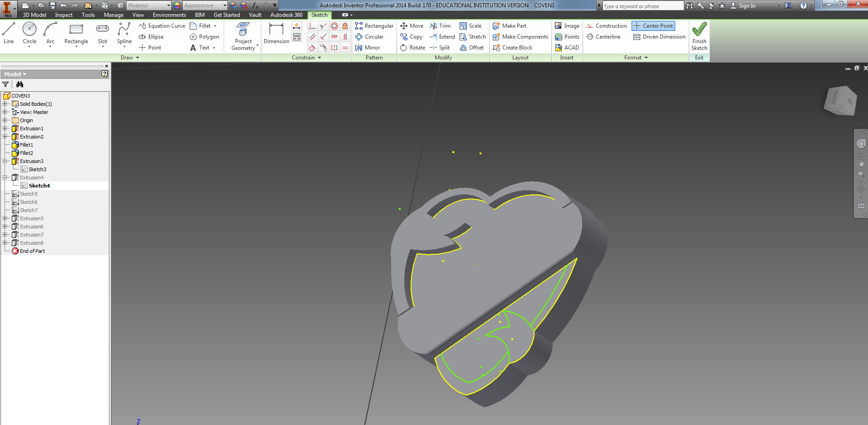Click the browser filter funnel icon
Image resolution: width=868 pixels, height=425 pixels.
(5, 84)
